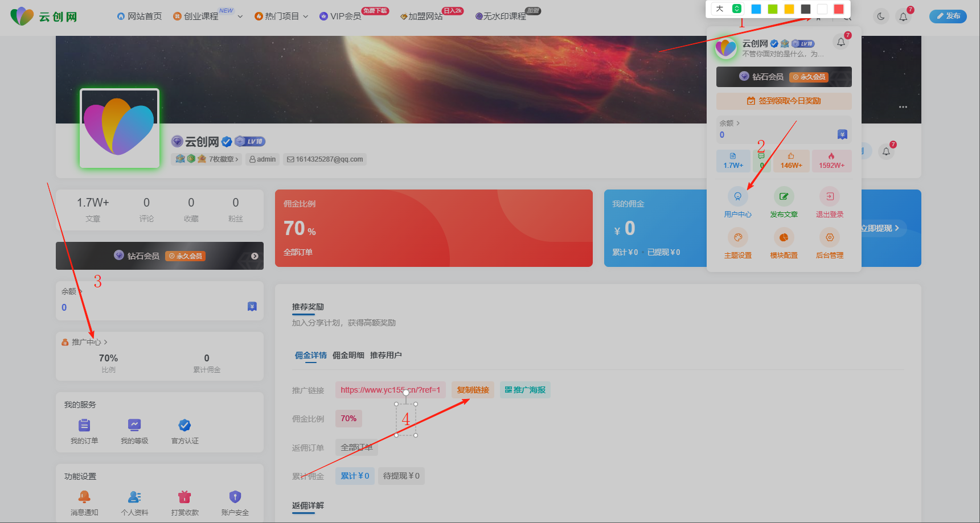The image size is (980, 523).
Task: Open 模块配置 pie-chart icon
Action: point(784,237)
